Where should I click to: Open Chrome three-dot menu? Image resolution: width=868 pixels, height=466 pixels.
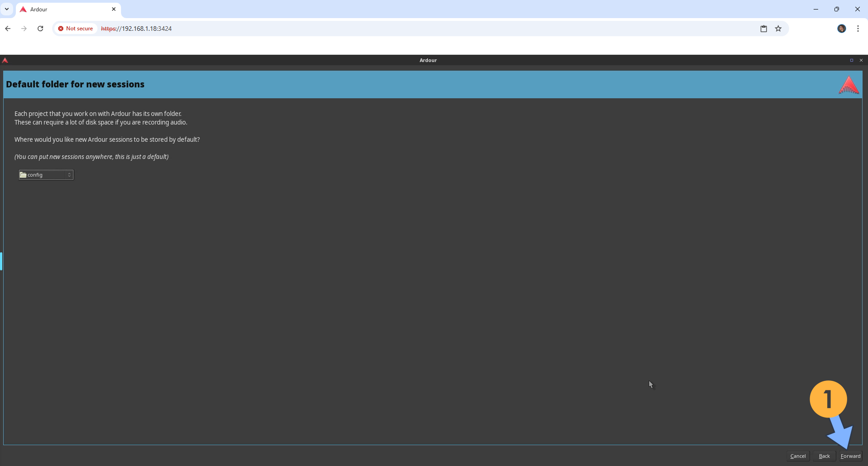[x=858, y=29]
